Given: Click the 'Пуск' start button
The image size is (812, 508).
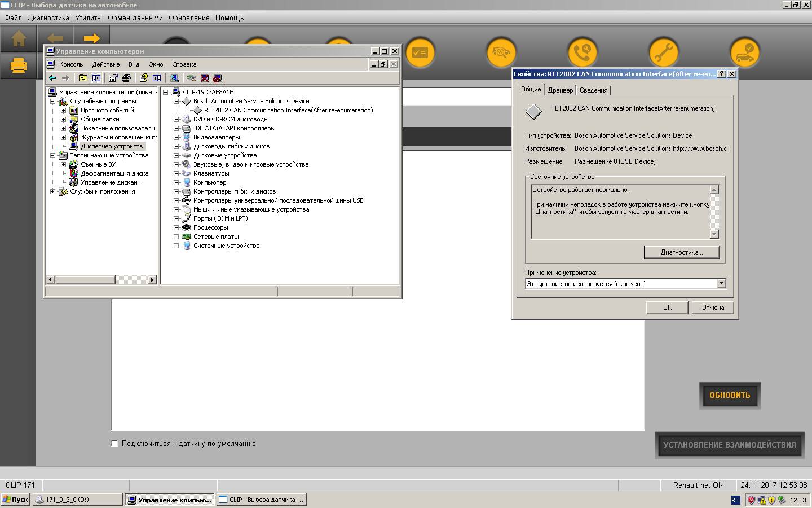Looking at the screenshot, I should 15,500.
